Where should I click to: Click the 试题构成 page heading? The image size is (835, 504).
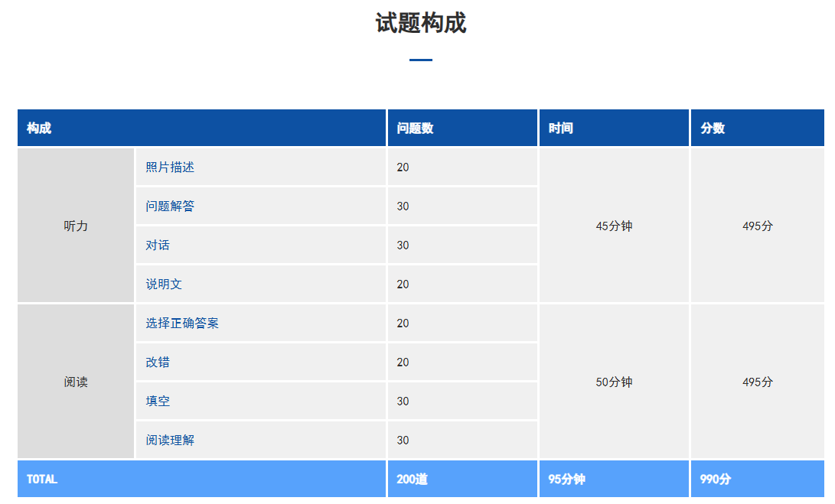(x=420, y=23)
